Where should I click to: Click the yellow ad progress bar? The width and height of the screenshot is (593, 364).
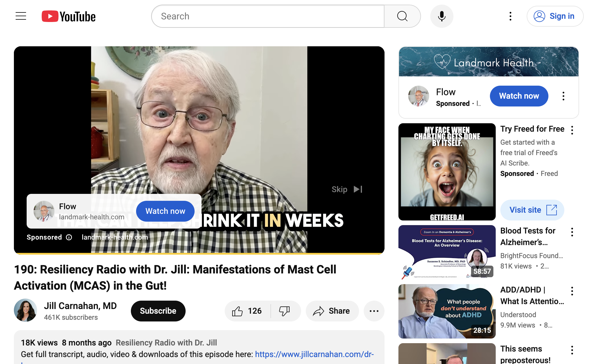199,253
